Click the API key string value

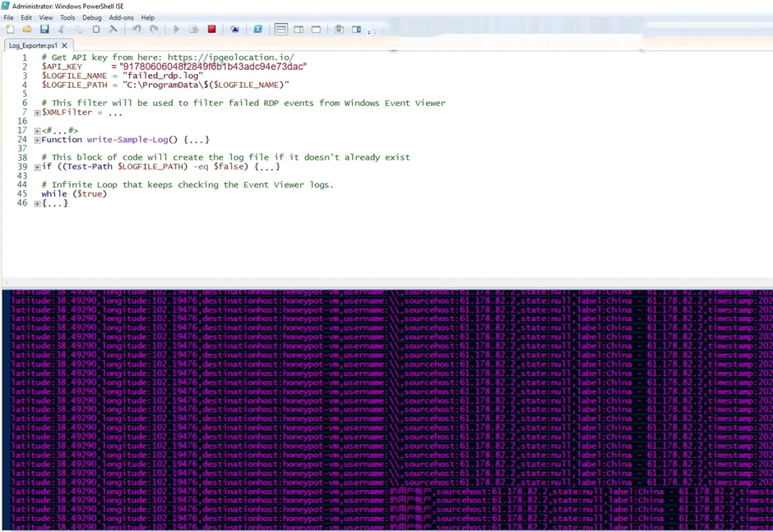tap(213, 67)
